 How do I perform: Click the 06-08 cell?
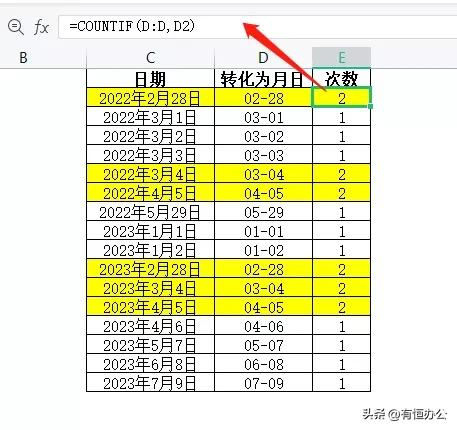tap(263, 363)
